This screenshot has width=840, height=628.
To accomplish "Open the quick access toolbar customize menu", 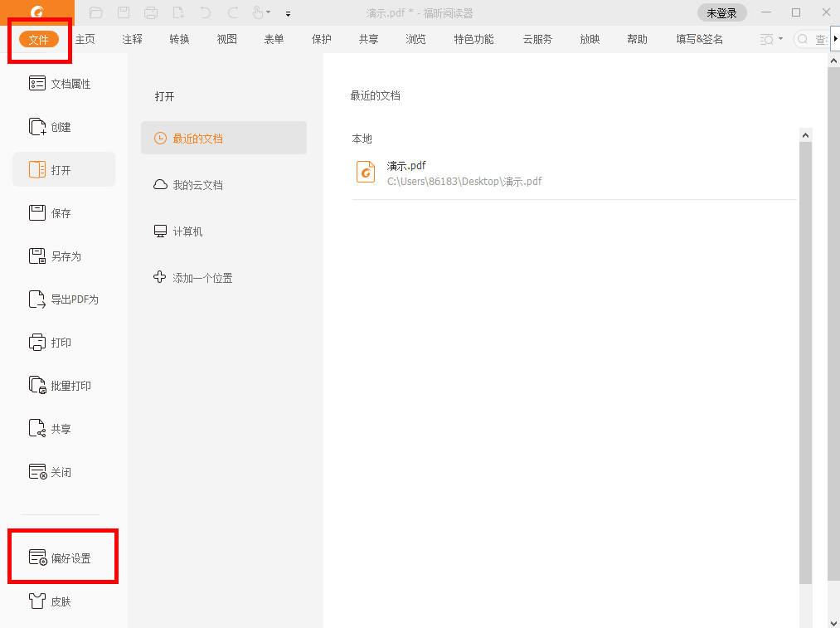I will tap(288, 12).
